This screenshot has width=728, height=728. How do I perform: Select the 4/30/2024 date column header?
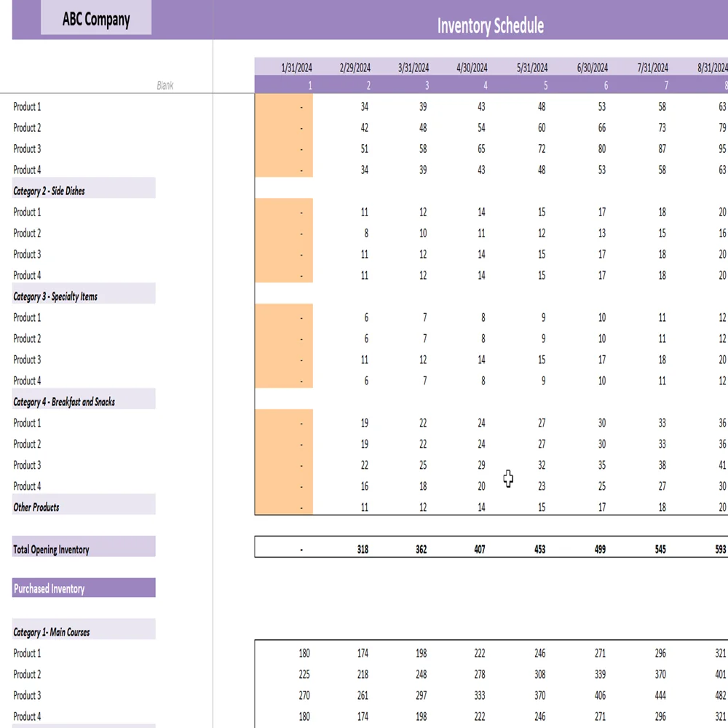pos(472,68)
